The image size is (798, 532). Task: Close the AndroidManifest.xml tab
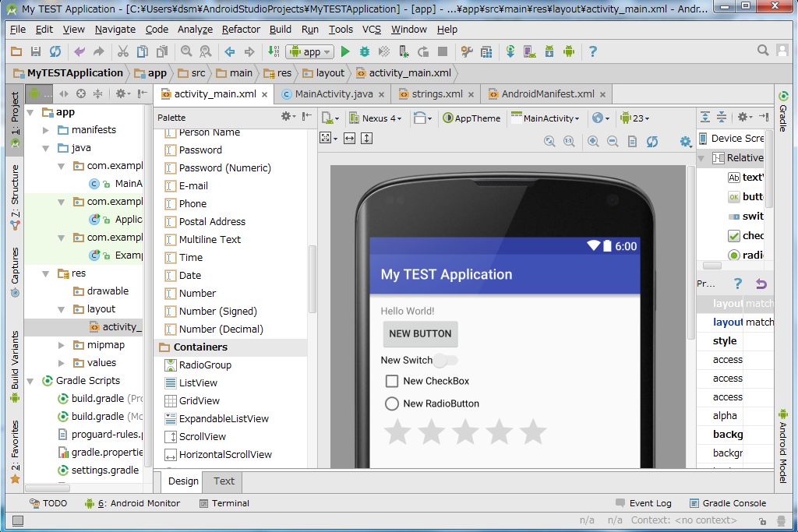tap(602, 94)
